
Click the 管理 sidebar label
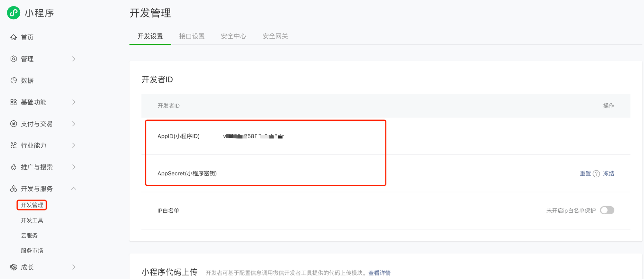[27, 59]
